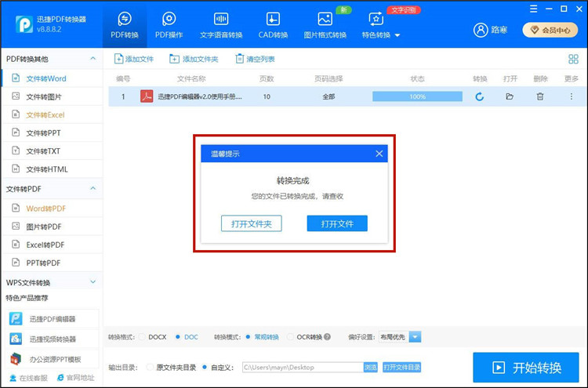Image resolution: width=588 pixels, height=388 pixels.
Task: Click 打开文件夹 in the dialog
Action: [251, 223]
